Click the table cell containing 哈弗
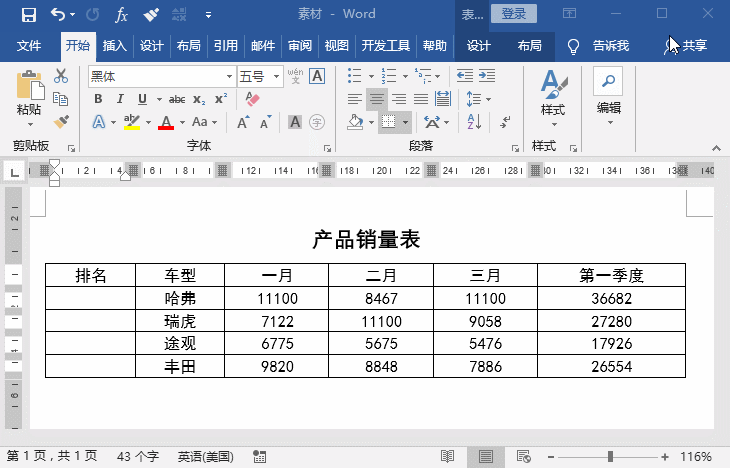Viewport: 730px width, 468px height. pos(180,298)
